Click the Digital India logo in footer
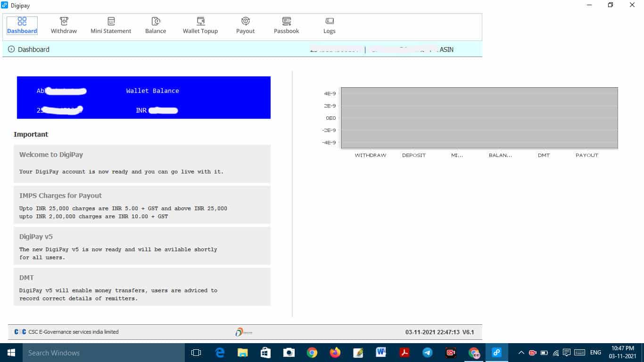644x362 pixels. point(244,332)
